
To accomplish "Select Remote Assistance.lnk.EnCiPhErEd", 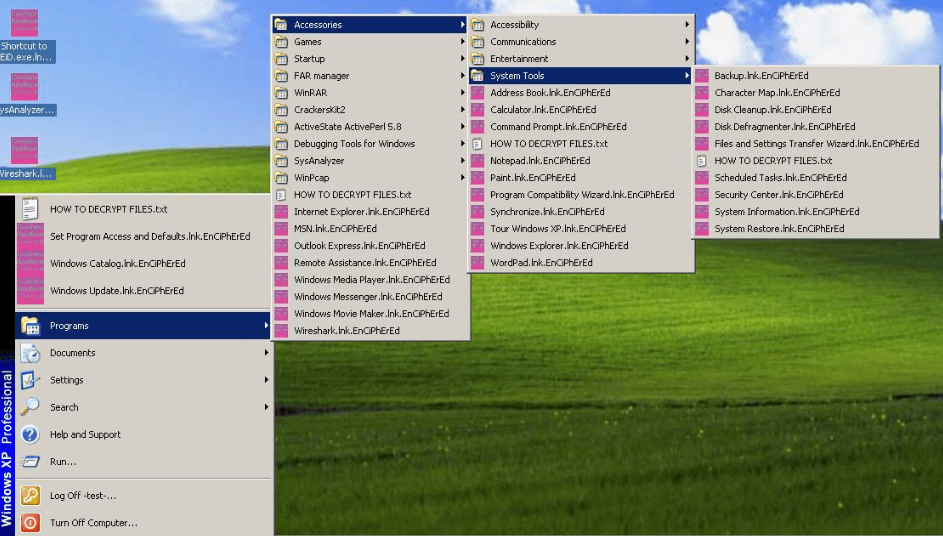I will coord(370,263).
